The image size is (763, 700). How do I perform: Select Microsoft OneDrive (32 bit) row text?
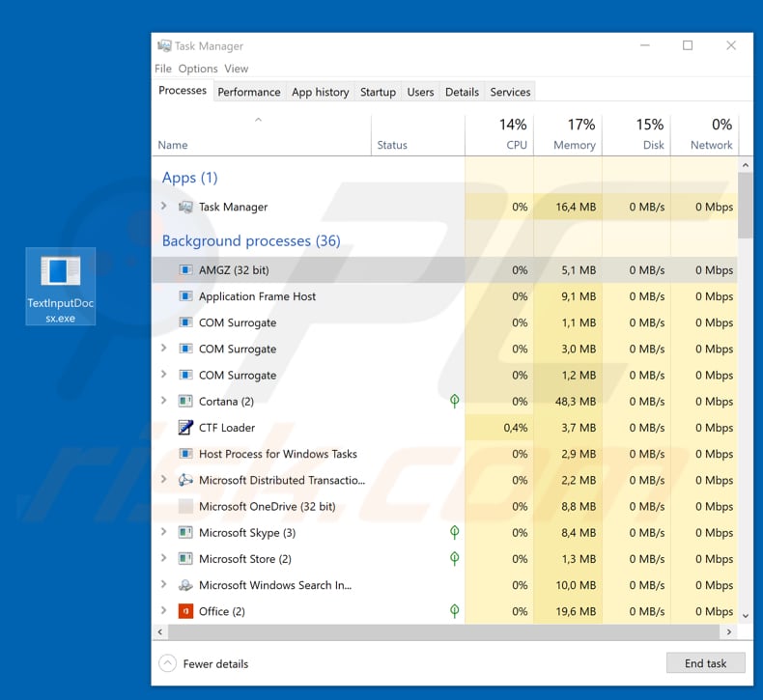pos(268,506)
